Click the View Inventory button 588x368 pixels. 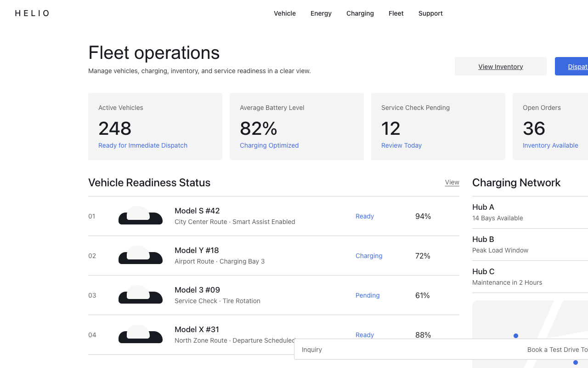501,66
